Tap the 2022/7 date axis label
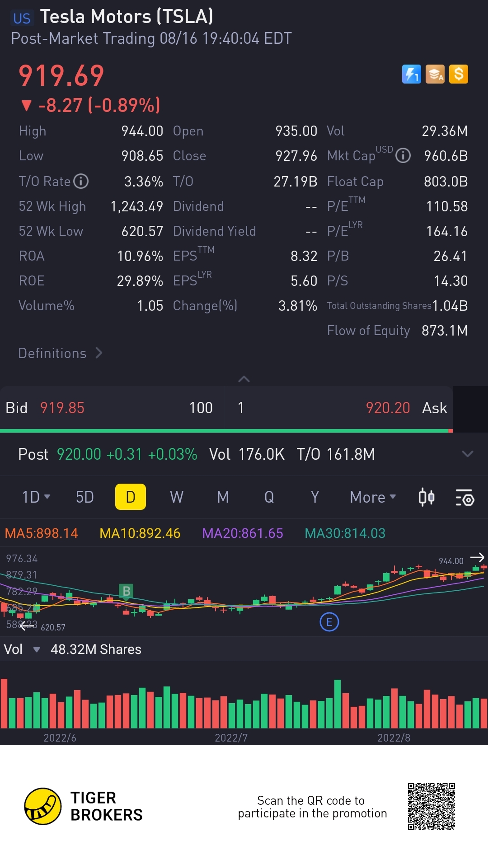The height and width of the screenshot is (868, 488). tap(231, 738)
